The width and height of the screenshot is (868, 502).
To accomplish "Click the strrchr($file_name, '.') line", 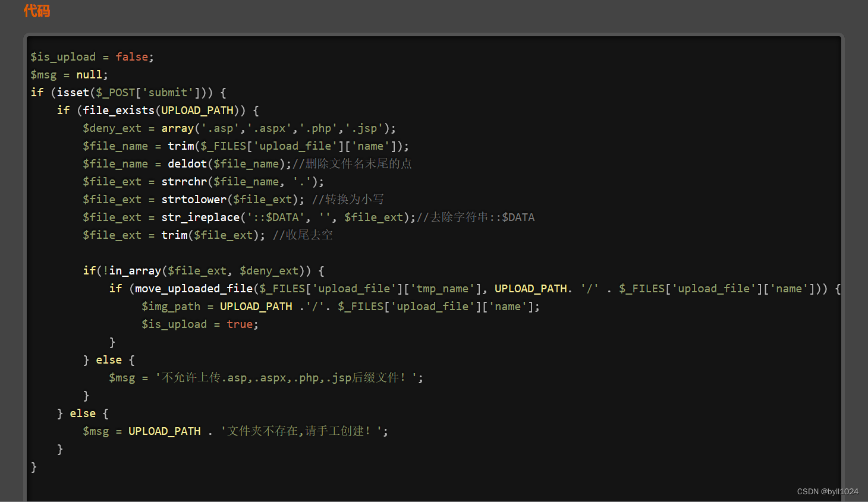I will pos(203,182).
